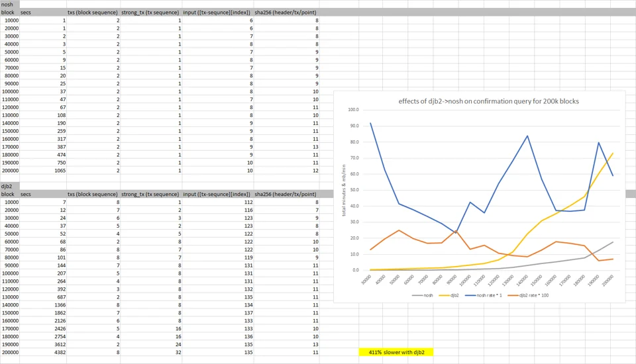This screenshot has height=364, width=636.
Task: Select the 'block' header cell in the djb2 table
Action: (10, 194)
